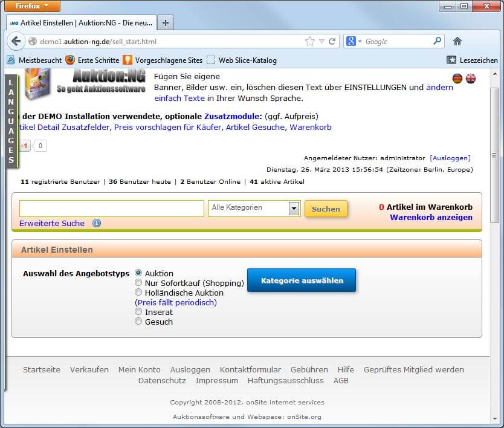Select the Auktion offer type
Screen dimensions: 504x428
click(x=138, y=273)
